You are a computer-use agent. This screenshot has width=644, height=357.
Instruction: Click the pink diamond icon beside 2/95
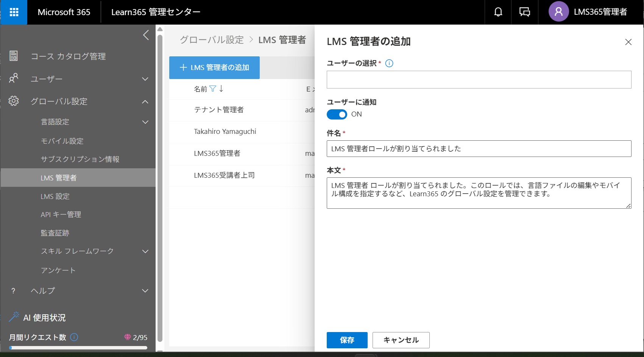pyautogui.click(x=128, y=337)
